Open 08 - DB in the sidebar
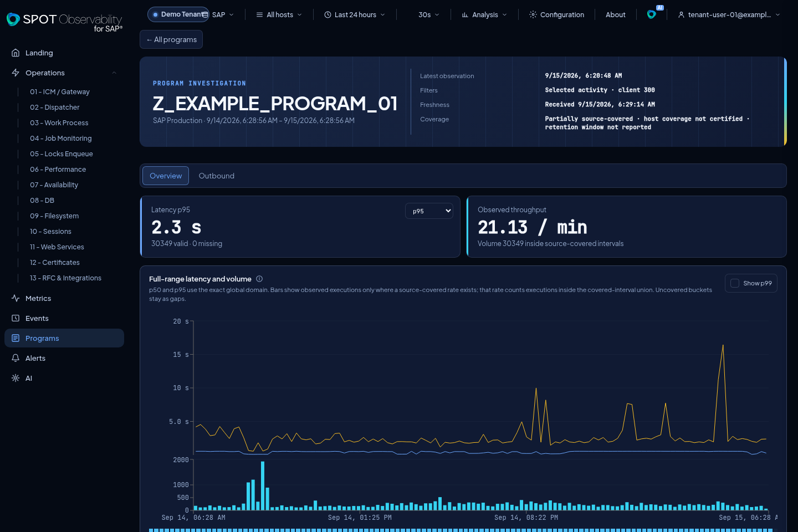This screenshot has height=532, width=798. [42, 200]
